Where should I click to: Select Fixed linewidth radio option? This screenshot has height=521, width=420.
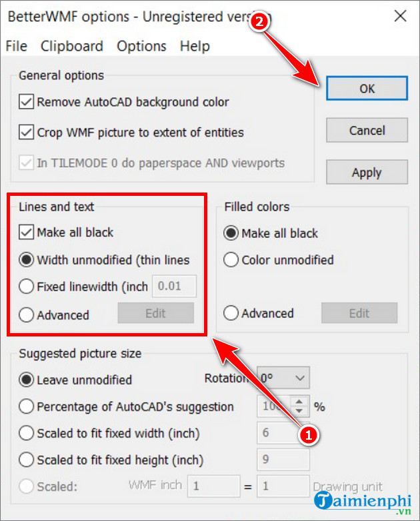(27, 287)
